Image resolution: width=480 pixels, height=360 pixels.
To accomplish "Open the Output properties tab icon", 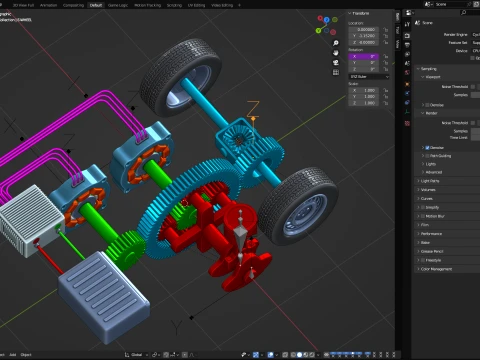I will click(407, 45).
